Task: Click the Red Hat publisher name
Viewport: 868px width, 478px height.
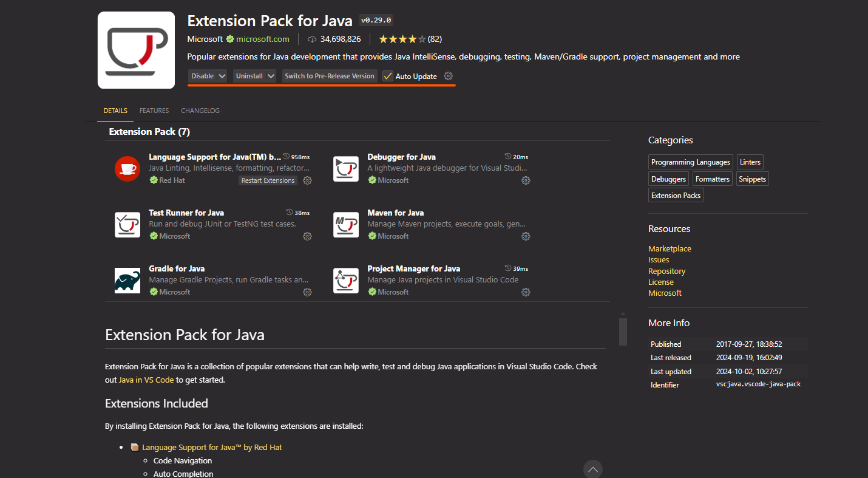Action: point(172,180)
